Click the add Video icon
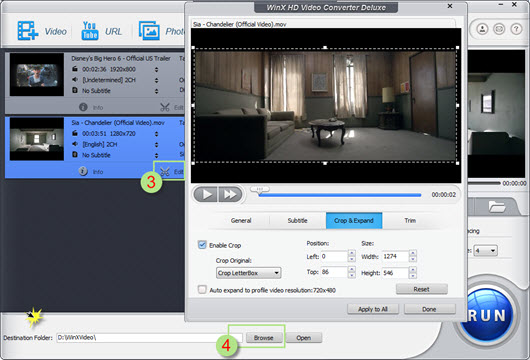Image resolution: width=530 pixels, height=360 pixels. click(28, 31)
